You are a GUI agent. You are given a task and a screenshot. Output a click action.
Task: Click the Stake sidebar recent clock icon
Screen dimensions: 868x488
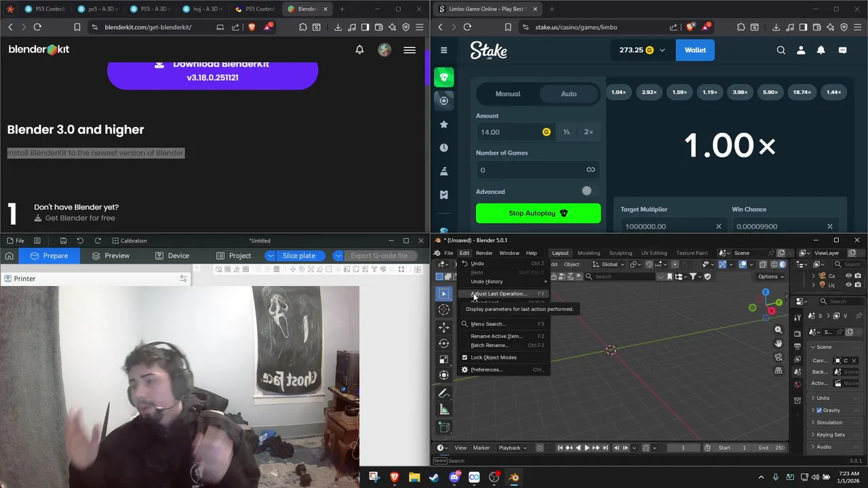444,148
